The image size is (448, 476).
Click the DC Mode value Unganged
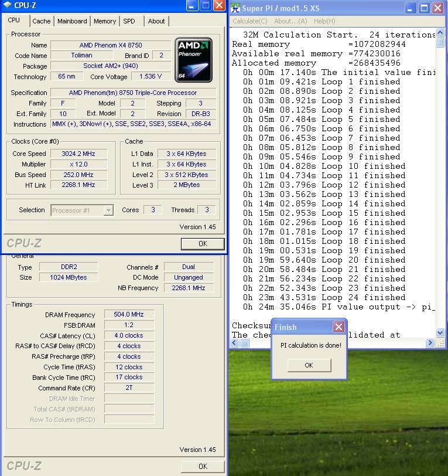tap(189, 277)
